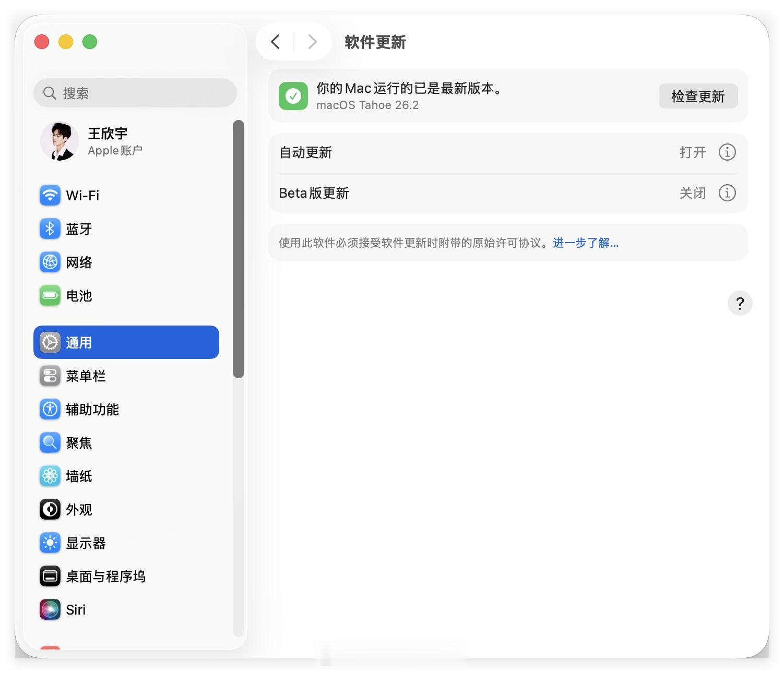Screen dimensions: 784x673
Task: Click the 自动更新 row label
Action: tap(306, 152)
